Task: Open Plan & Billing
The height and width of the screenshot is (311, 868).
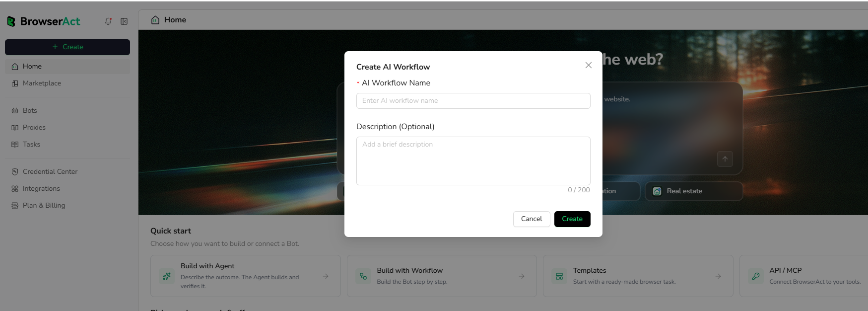Action: pyautogui.click(x=67, y=206)
